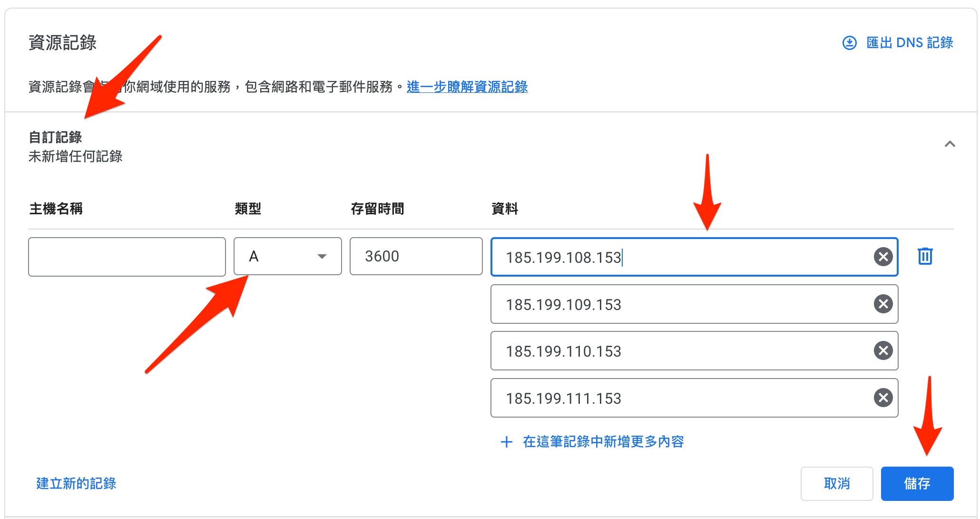Click plus icon to add more content
This screenshot has height=519, width=980.
pyautogui.click(x=507, y=442)
